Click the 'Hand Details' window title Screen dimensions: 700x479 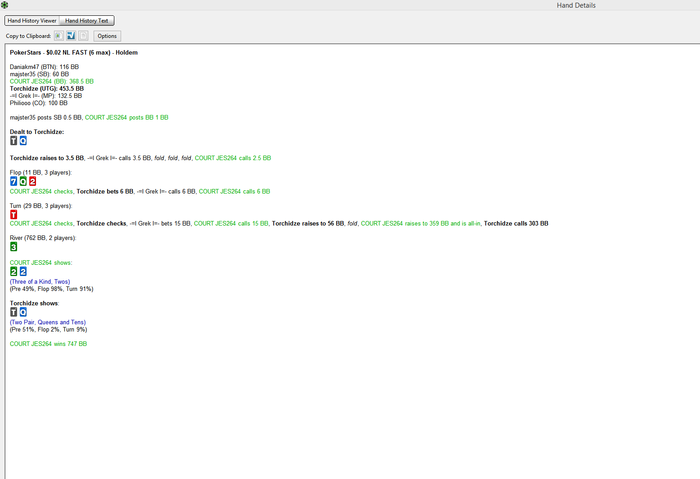click(576, 5)
